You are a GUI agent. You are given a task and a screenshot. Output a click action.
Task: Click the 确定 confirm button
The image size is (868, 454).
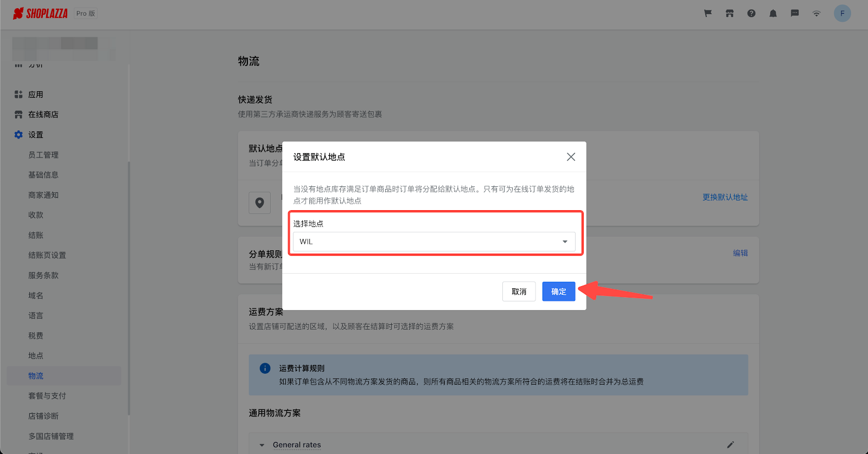pos(559,292)
